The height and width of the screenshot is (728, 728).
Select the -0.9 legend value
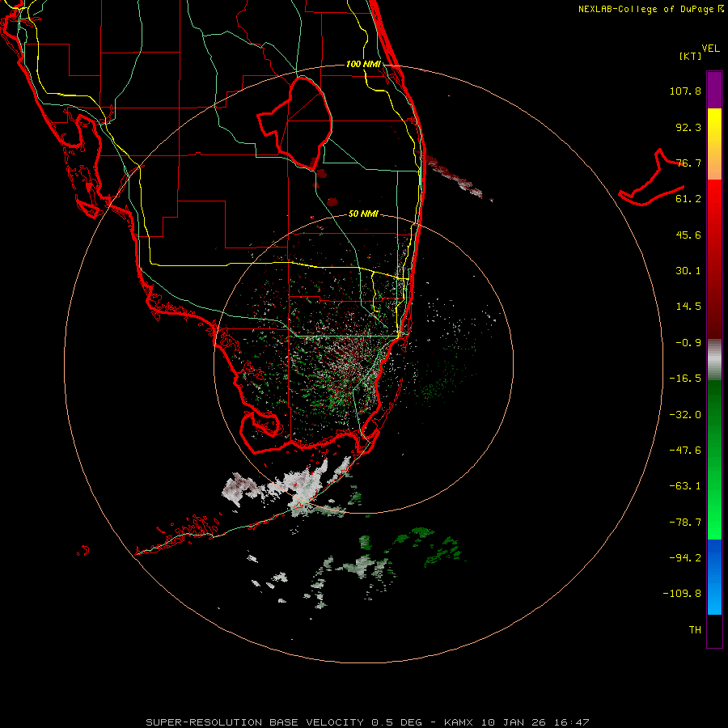[x=688, y=343]
